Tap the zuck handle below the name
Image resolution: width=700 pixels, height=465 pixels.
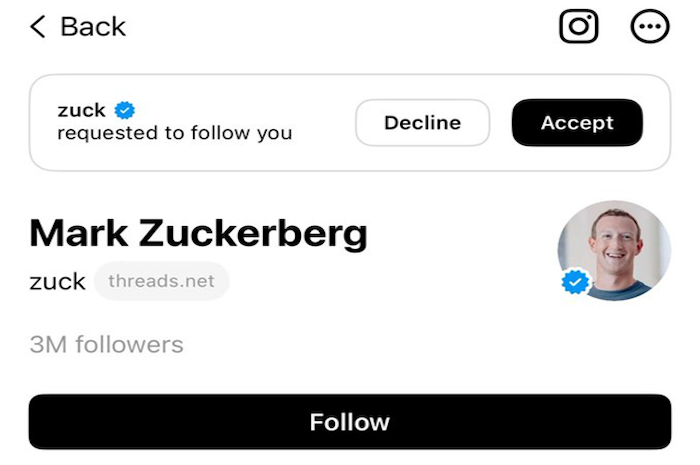(x=57, y=281)
